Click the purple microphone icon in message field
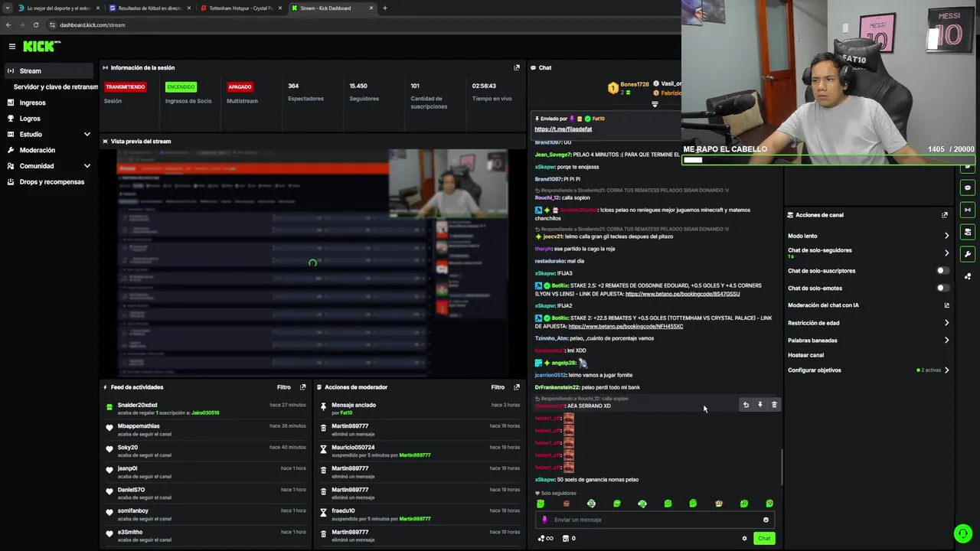Viewport: 980px width, 551px height. click(x=545, y=520)
